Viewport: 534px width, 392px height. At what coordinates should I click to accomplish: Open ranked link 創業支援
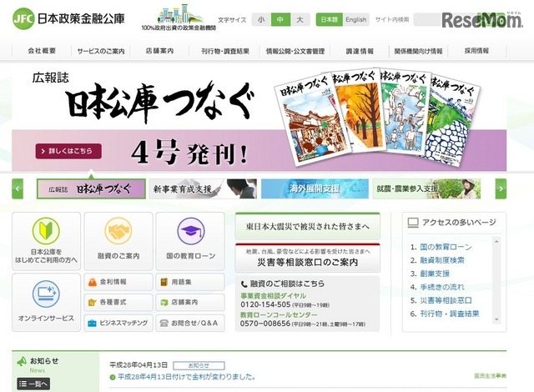click(435, 274)
